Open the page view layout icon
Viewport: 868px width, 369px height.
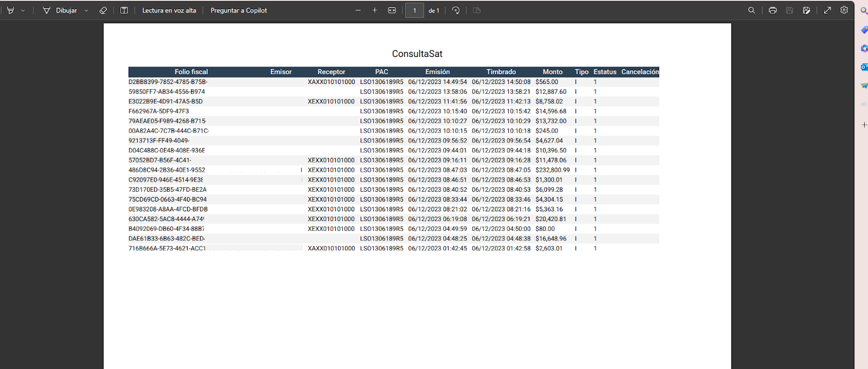coord(477,10)
